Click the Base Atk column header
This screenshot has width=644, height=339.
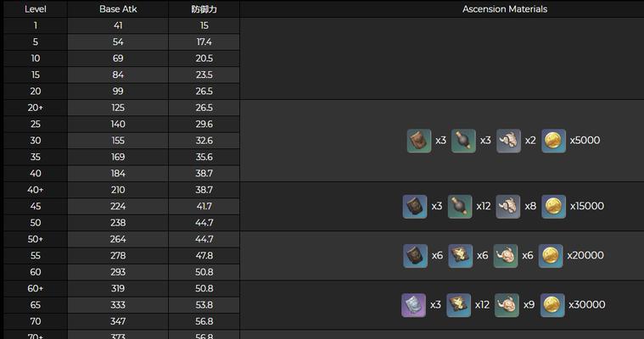(x=118, y=9)
